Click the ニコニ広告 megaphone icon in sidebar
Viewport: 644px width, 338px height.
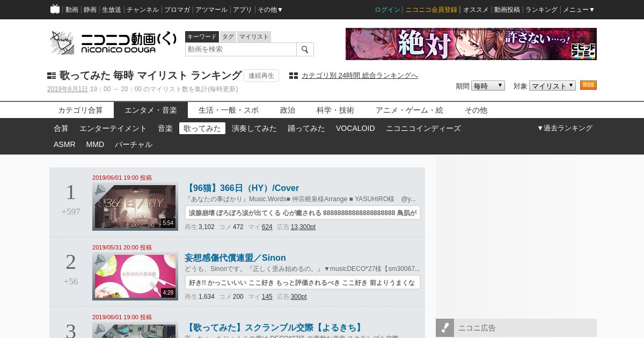(x=445, y=328)
